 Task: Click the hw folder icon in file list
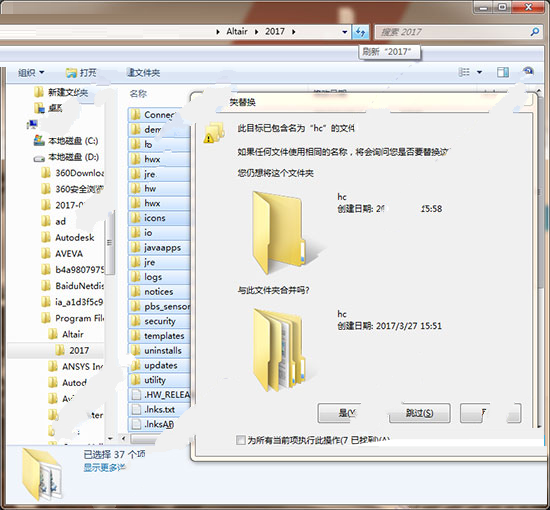135,189
